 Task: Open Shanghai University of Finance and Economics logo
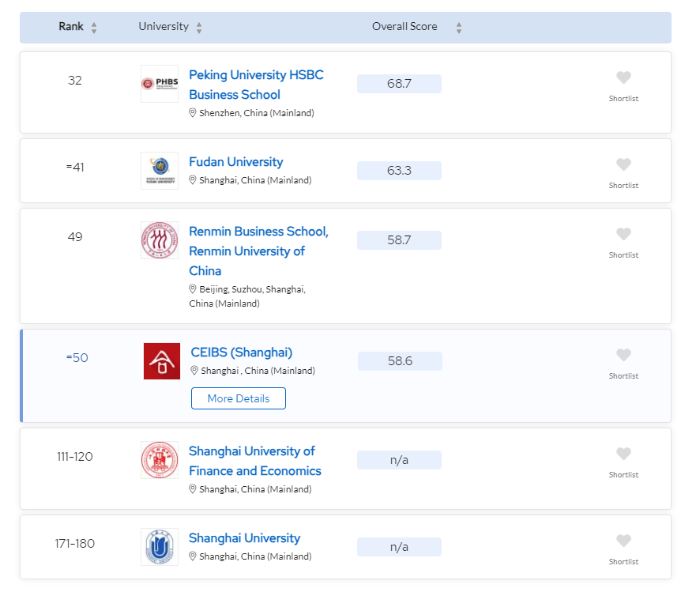160,460
